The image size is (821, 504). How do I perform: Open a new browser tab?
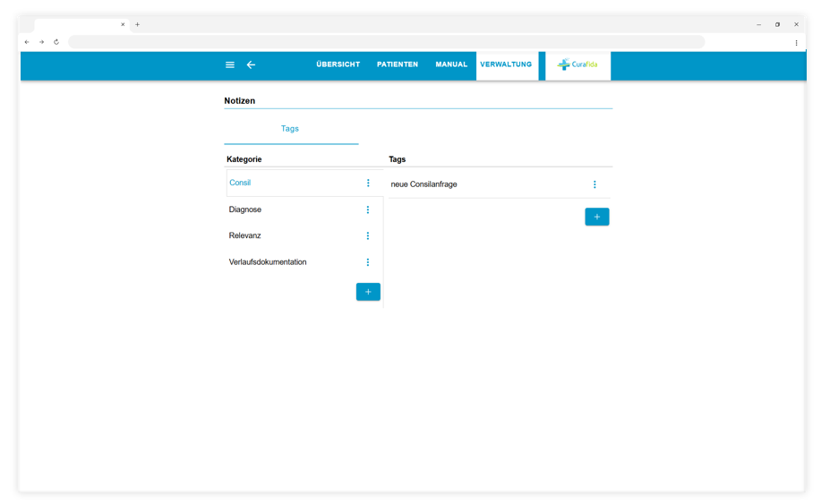point(137,24)
